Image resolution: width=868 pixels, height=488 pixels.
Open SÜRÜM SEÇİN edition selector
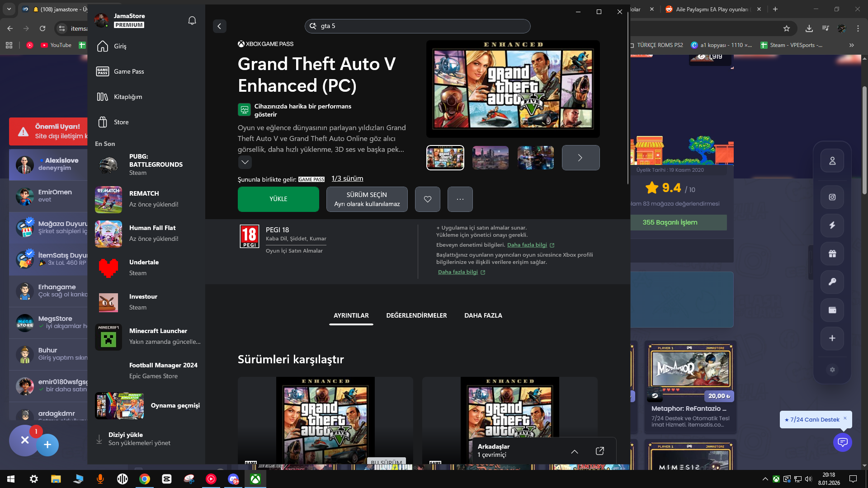(x=367, y=199)
